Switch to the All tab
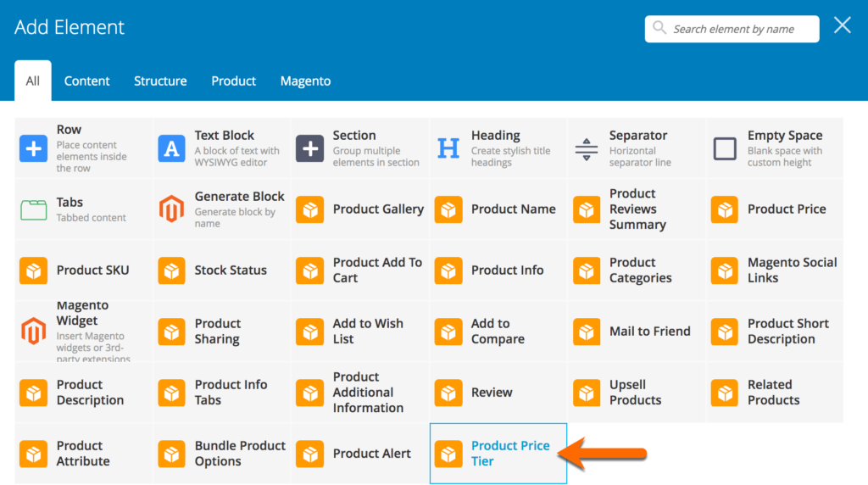 [x=33, y=81]
